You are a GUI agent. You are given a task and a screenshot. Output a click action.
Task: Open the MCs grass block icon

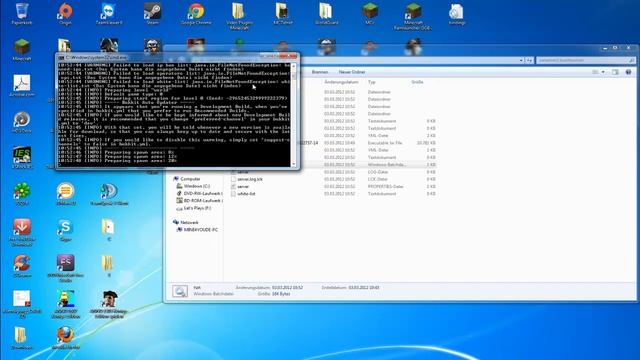370,13
